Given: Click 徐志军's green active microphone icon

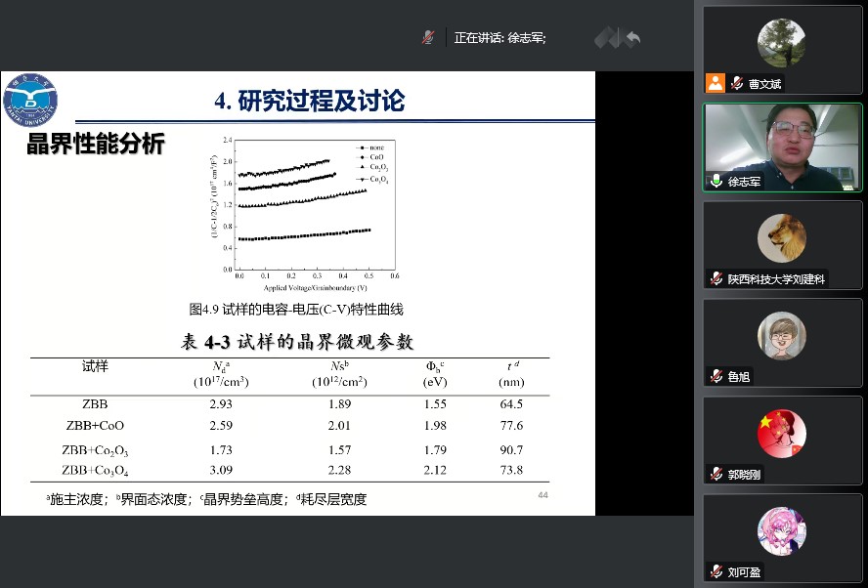Looking at the screenshot, I should (x=716, y=182).
